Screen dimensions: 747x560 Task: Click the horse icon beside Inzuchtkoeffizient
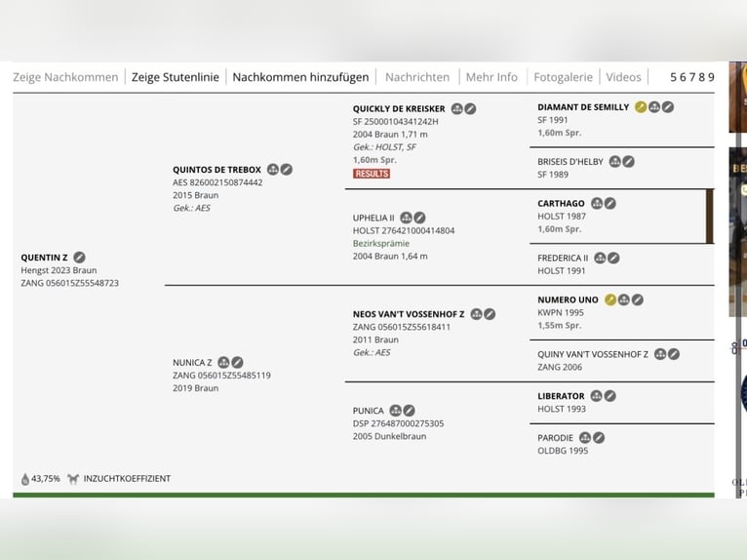tap(73, 479)
